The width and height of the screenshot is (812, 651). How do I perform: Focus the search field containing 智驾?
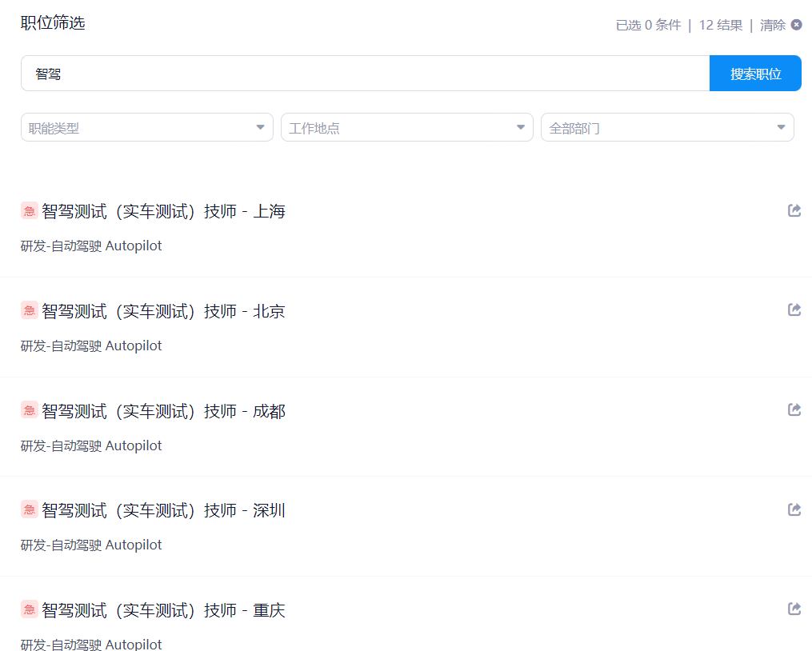tap(366, 74)
